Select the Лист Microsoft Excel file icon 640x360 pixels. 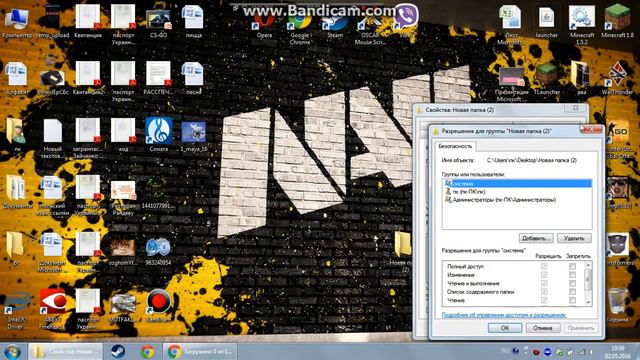click(x=511, y=25)
